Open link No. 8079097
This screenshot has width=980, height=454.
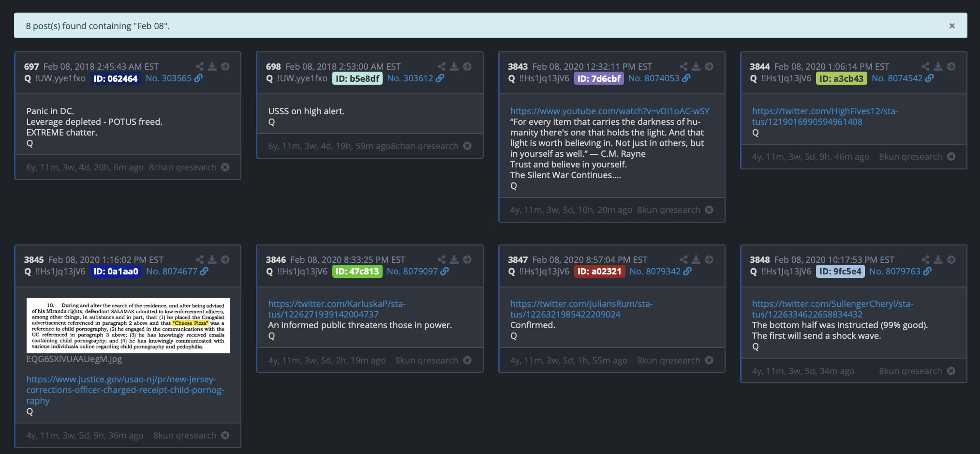click(x=418, y=272)
